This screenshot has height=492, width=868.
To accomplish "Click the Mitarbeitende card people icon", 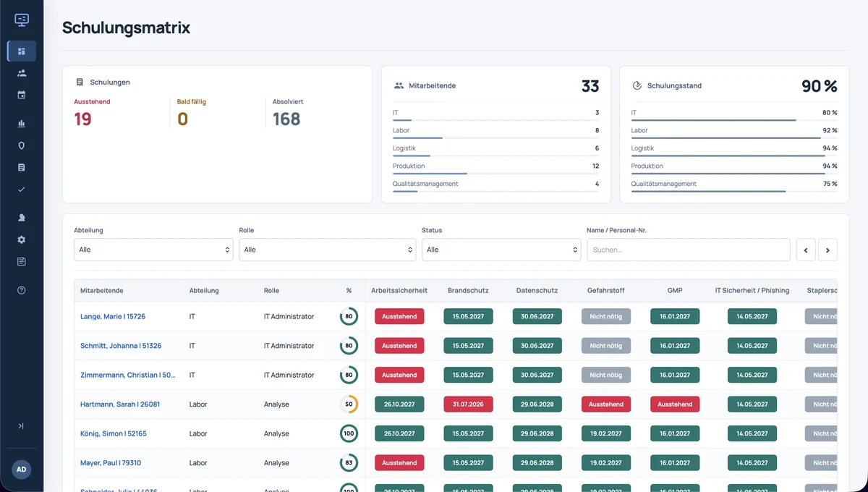I will tap(399, 85).
